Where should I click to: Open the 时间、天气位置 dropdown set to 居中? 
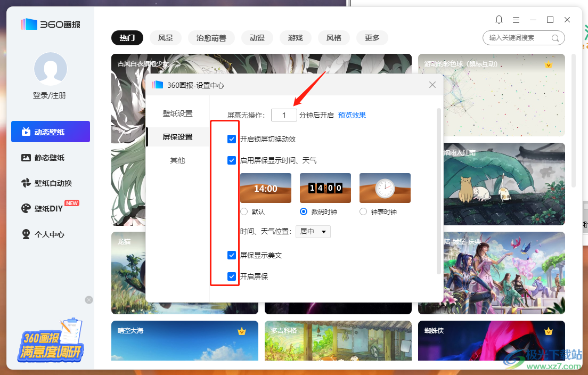coord(313,231)
